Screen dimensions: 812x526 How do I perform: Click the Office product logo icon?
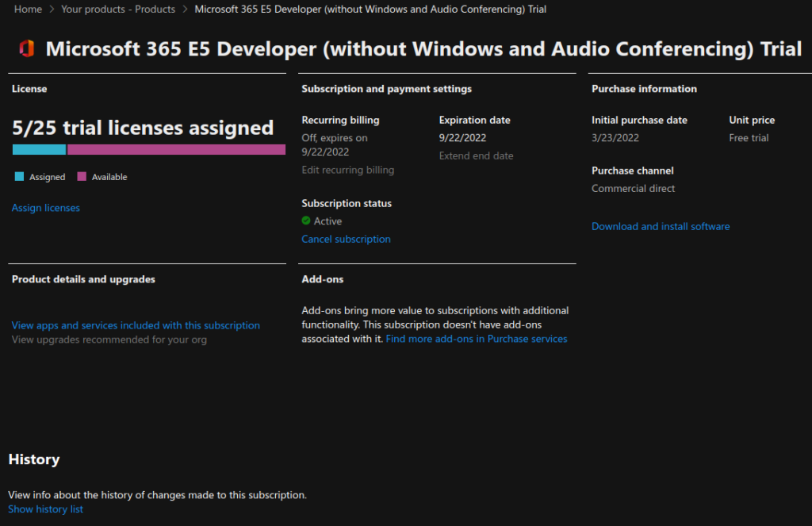tap(27, 48)
